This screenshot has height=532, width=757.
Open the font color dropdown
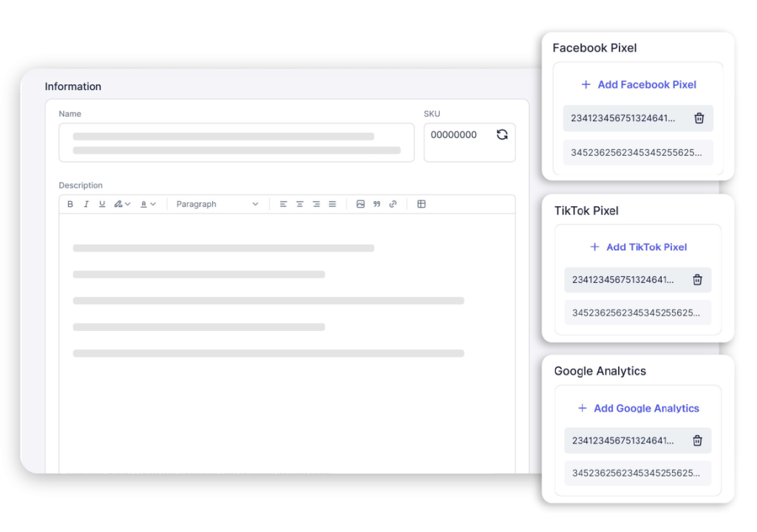(x=148, y=204)
